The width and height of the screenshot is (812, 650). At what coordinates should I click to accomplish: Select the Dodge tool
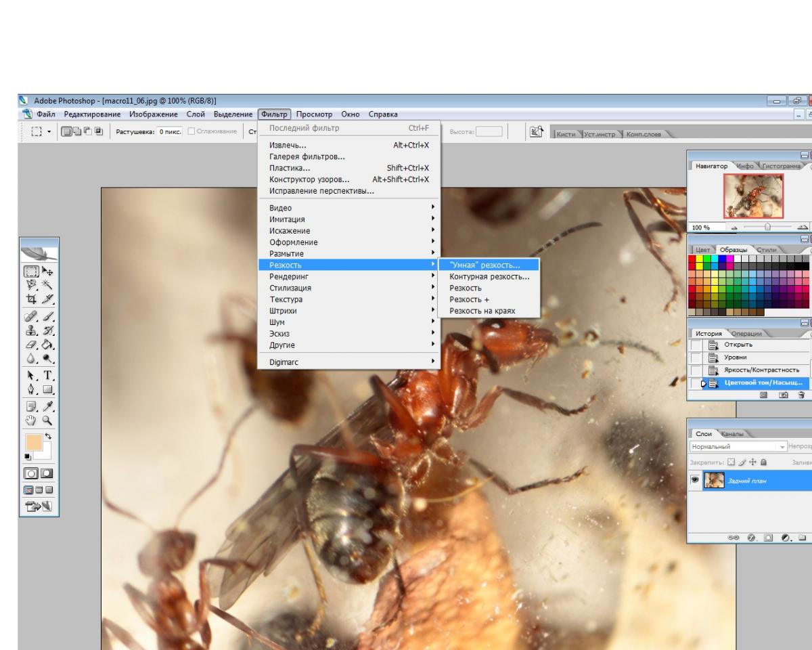click(x=47, y=359)
